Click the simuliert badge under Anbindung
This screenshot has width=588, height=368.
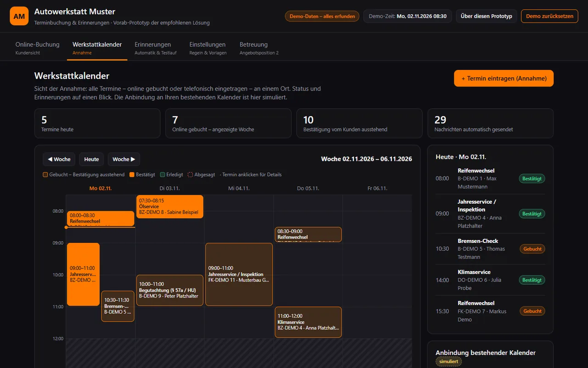448,362
